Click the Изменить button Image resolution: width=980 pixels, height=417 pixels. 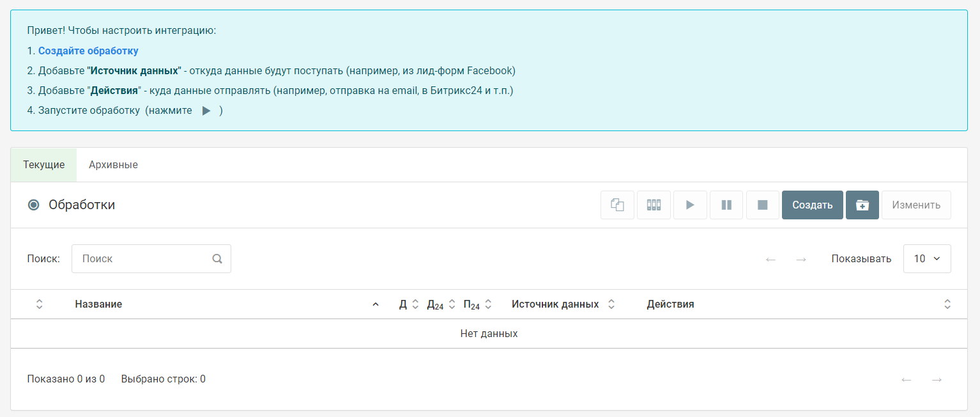(x=916, y=205)
